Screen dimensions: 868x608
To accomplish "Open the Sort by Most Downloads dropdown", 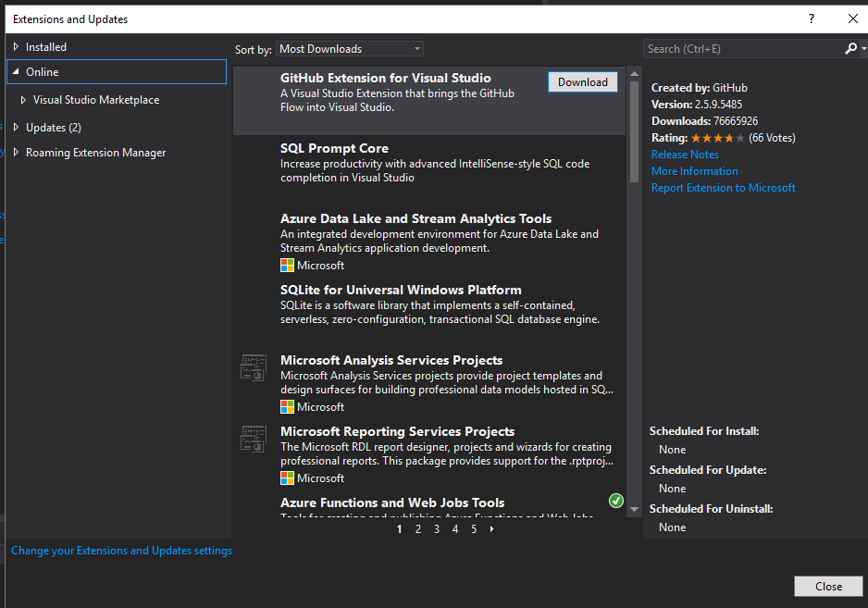I will [350, 49].
